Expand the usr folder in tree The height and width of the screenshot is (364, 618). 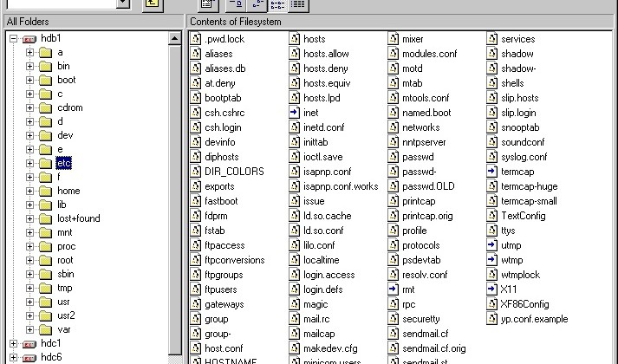point(29,302)
